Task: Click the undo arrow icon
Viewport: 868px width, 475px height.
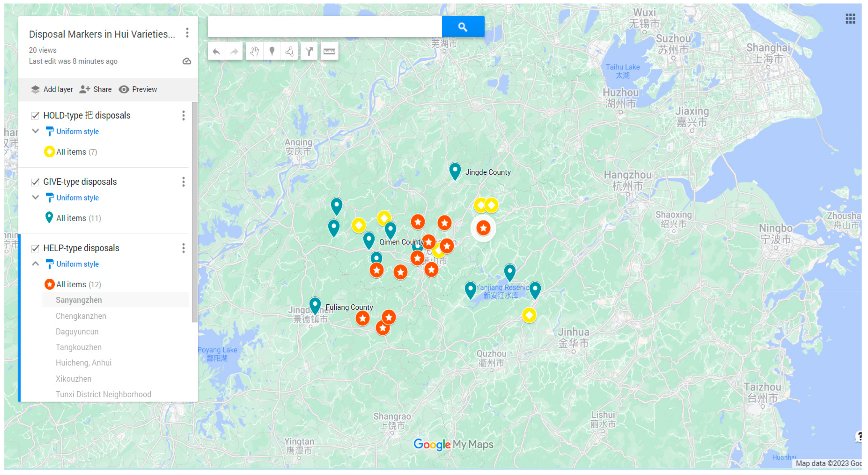Action: coord(216,51)
